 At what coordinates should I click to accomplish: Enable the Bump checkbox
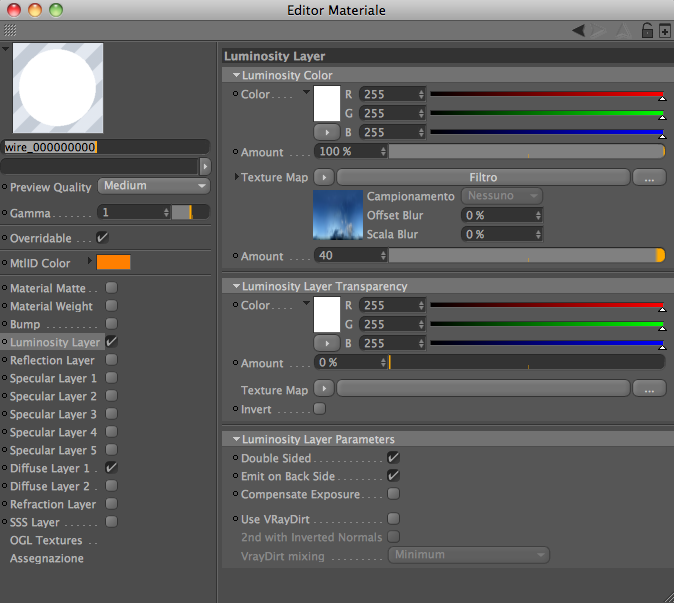point(111,324)
